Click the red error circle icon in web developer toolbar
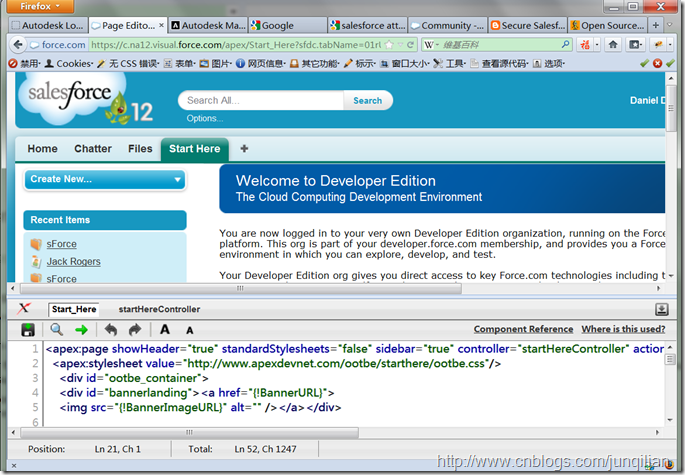 coord(657,63)
